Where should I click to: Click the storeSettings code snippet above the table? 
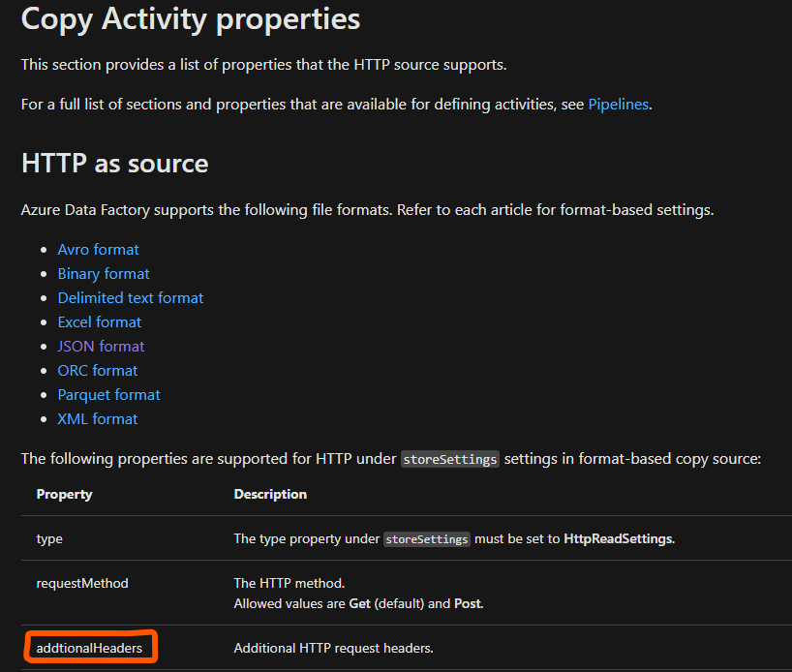[x=449, y=459]
